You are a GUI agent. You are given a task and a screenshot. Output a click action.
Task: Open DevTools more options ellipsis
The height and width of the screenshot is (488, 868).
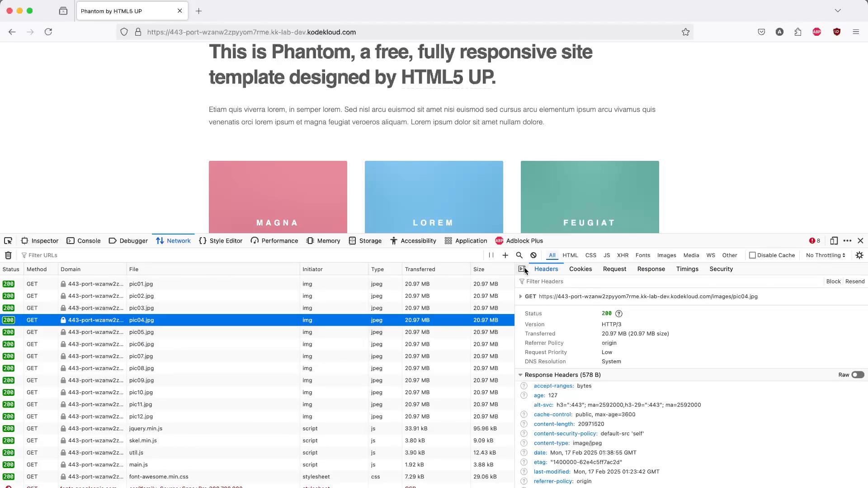(x=848, y=241)
